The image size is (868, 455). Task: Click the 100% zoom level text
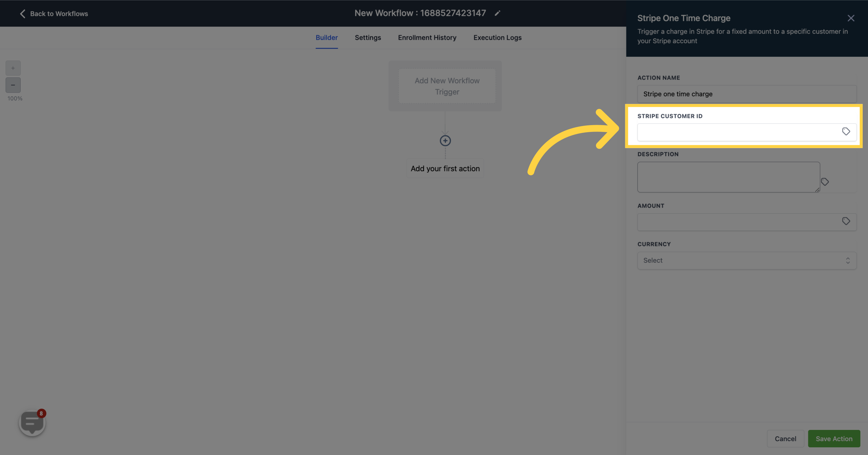coord(15,99)
